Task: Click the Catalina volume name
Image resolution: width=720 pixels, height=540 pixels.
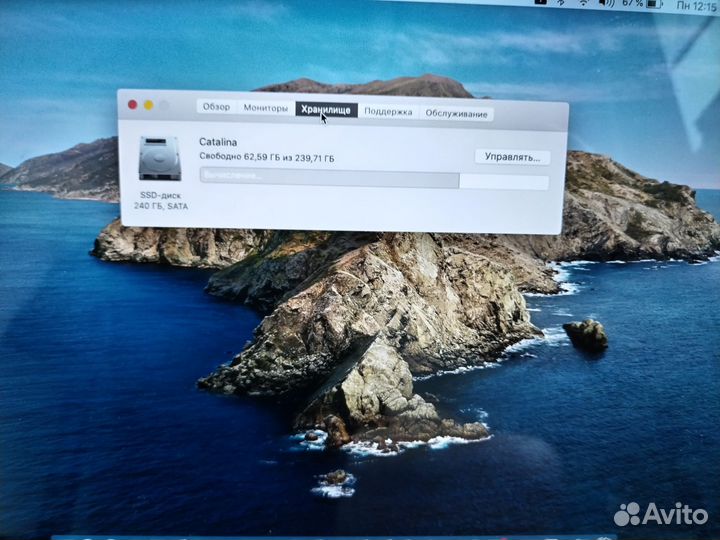Action: (218, 142)
